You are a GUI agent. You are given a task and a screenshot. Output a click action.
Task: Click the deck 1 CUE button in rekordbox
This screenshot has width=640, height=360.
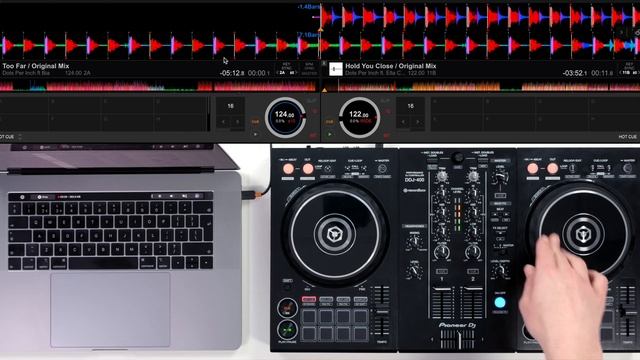pos(256,122)
